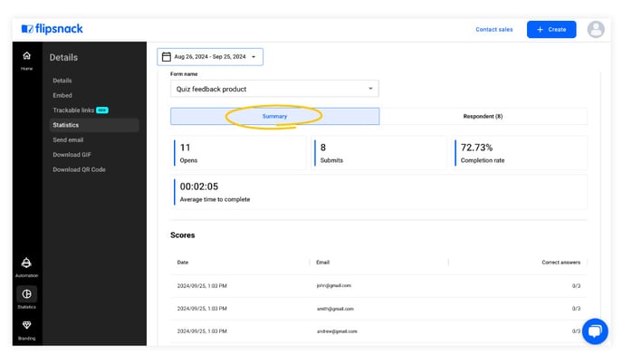
Task: Click the Flipsnack logo
Action: click(52, 29)
